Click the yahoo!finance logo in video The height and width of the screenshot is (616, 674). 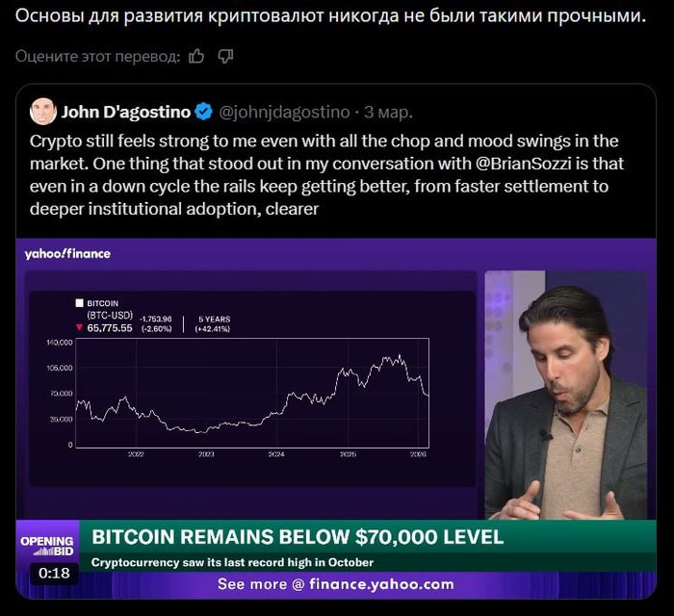click(x=67, y=254)
